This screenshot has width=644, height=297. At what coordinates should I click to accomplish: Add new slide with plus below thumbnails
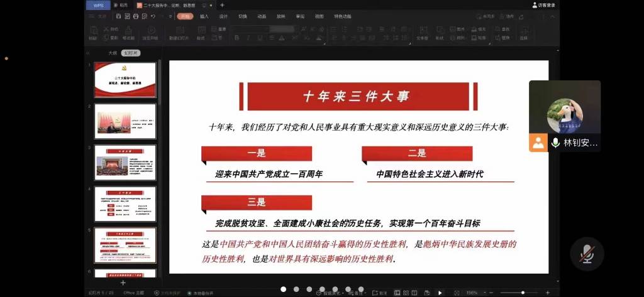pyautogui.click(x=123, y=283)
